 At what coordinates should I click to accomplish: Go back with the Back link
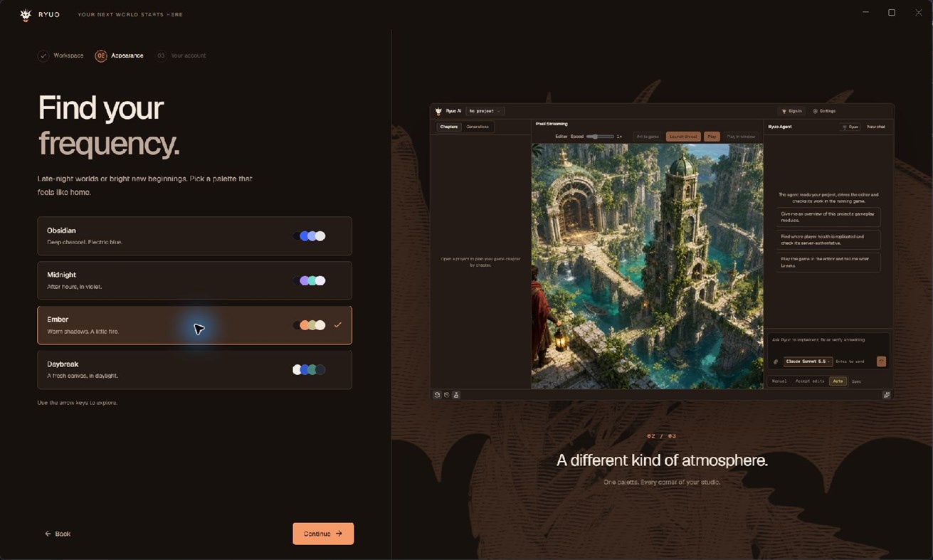click(58, 534)
